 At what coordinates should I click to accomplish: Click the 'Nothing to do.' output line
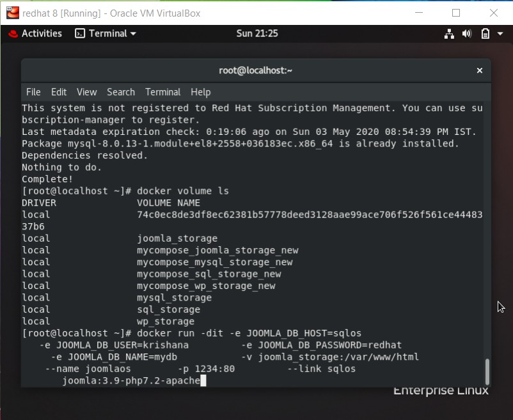pos(62,167)
